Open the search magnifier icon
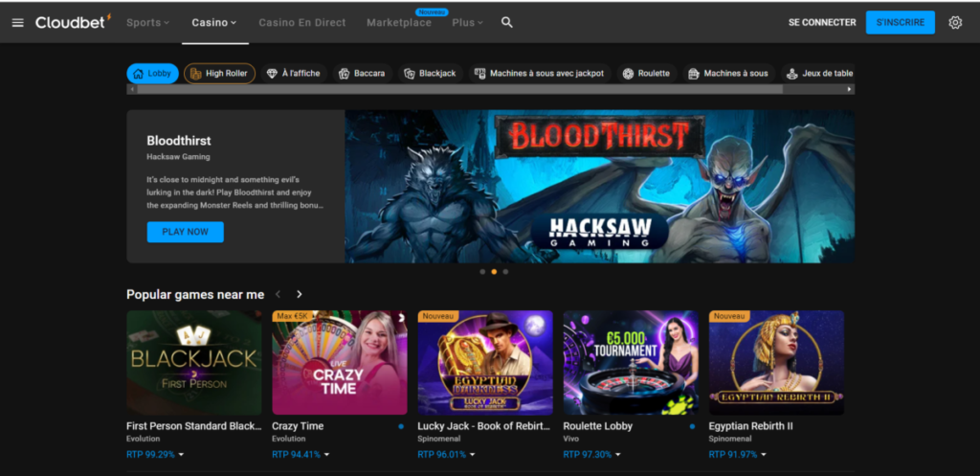980x476 pixels. [x=507, y=23]
